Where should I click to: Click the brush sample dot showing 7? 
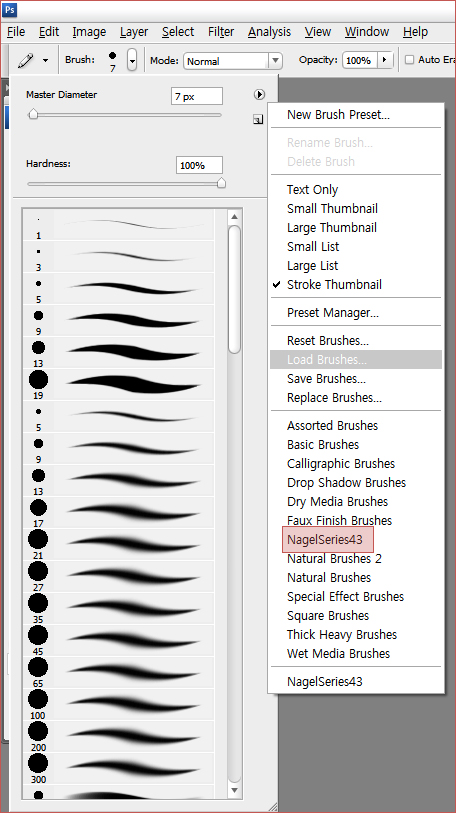pyautogui.click(x=113, y=55)
